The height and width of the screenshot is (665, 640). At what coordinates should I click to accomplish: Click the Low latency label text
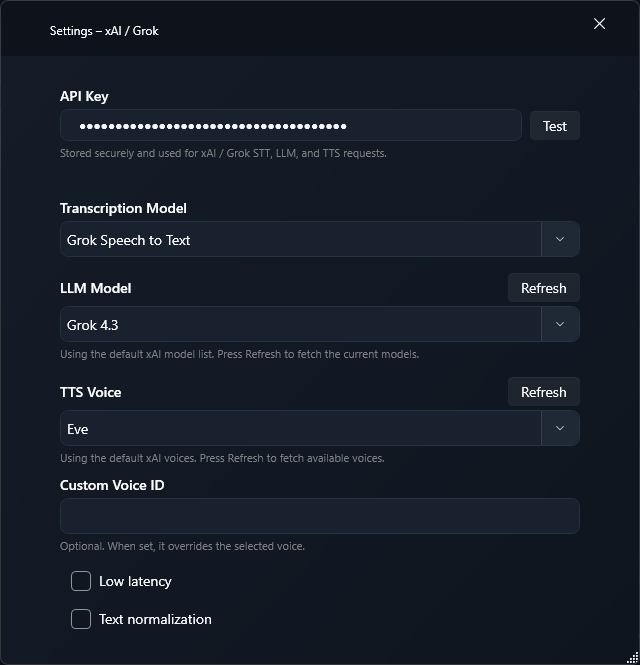[135, 581]
